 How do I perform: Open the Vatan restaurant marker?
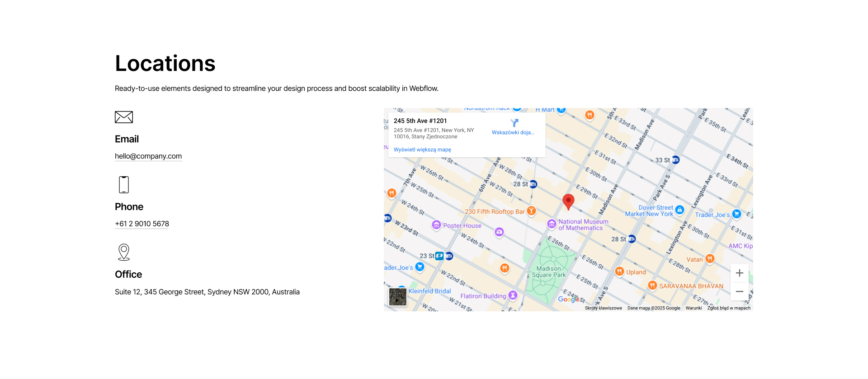710,259
